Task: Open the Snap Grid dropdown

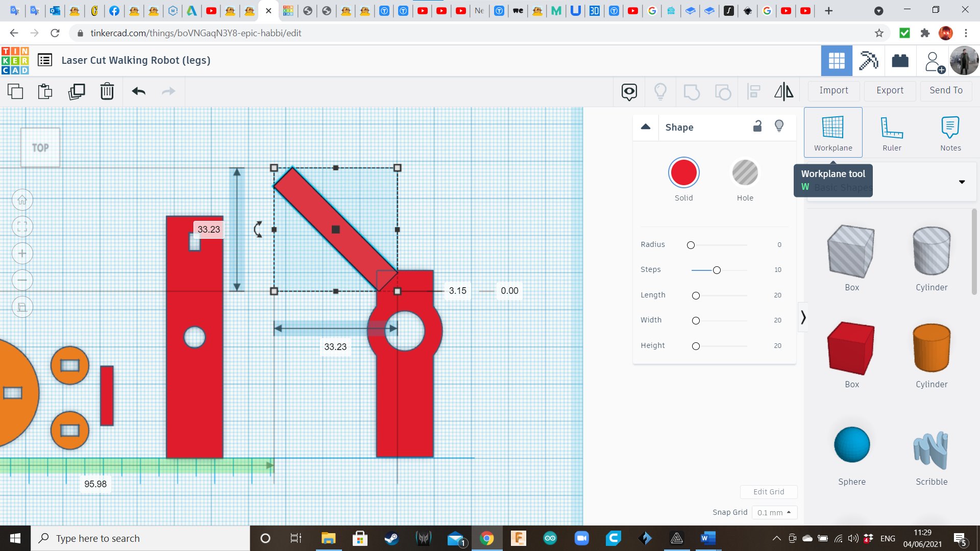Action: point(774,512)
